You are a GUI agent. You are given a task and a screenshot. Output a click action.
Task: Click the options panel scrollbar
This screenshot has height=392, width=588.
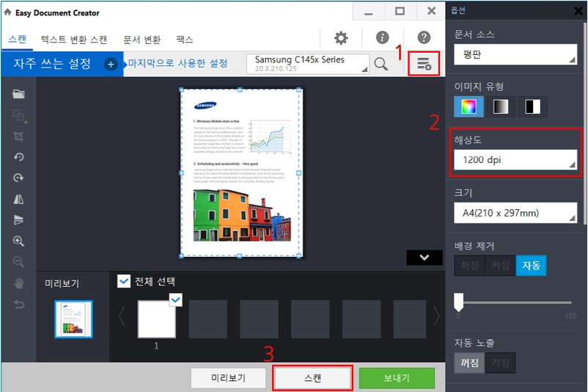tap(584, 124)
